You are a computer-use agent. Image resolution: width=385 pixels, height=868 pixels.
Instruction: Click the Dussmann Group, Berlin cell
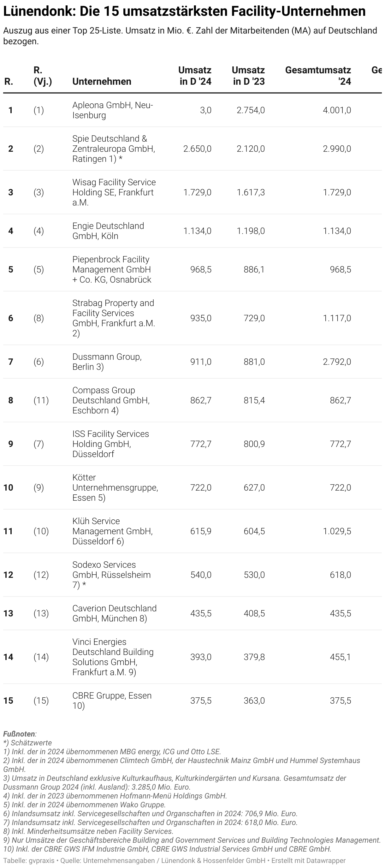pos(107,362)
